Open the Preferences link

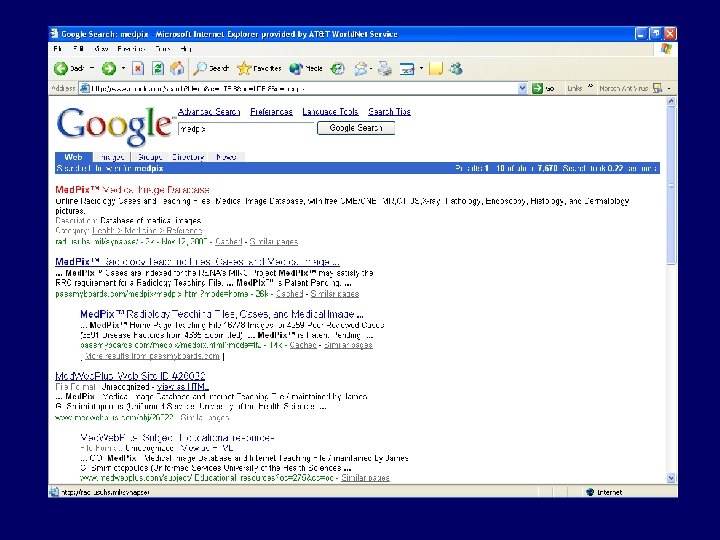click(271, 112)
